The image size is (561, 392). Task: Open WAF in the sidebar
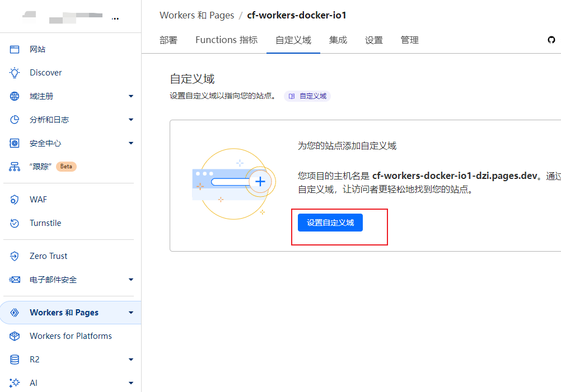[x=38, y=200]
